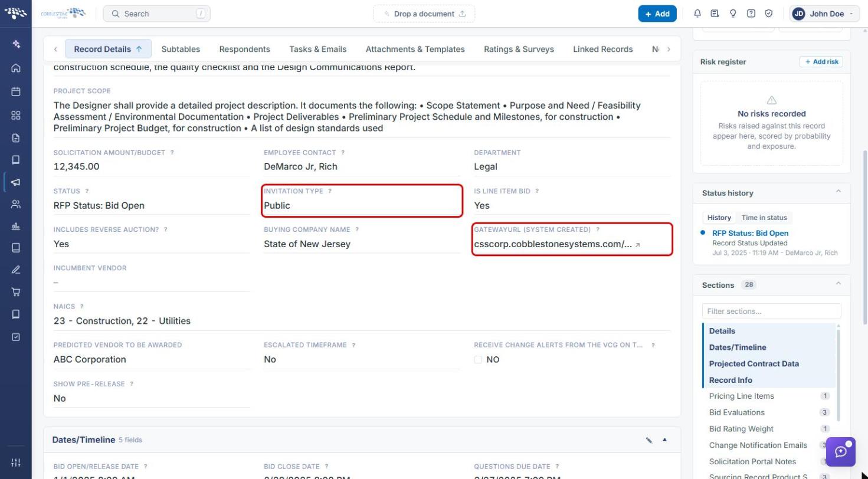Open the GatewayURL external link arrow

pyautogui.click(x=637, y=245)
